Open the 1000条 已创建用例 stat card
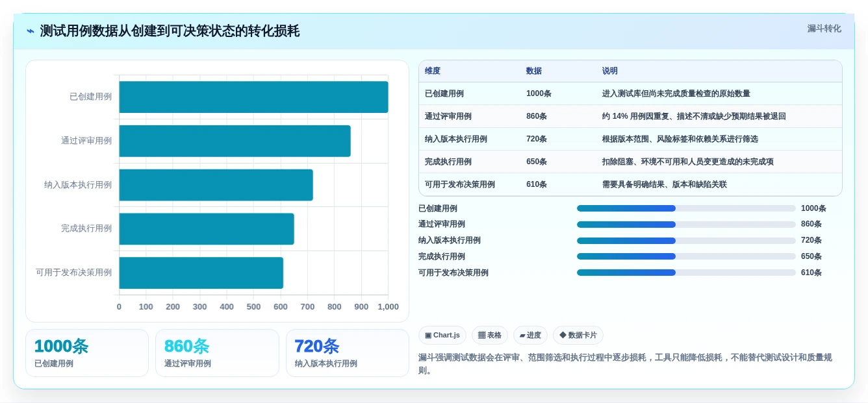This screenshot has height=403, width=868. [87, 353]
